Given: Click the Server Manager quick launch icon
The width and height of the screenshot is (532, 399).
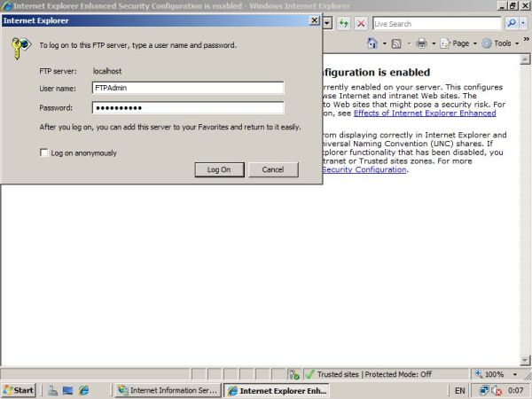Looking at the screenshot, I should 52,390.
